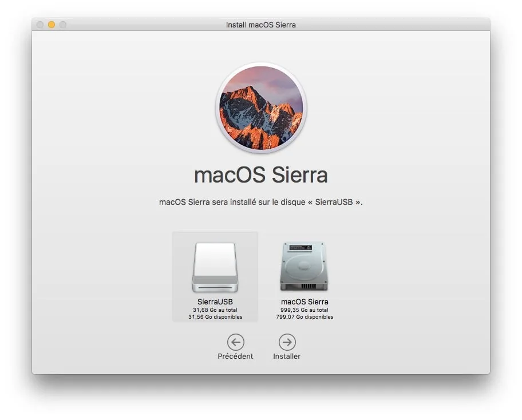The image size is (522, 420).
Task: Click the Précédent back arrow icon
Action: (x=236, y=342)
